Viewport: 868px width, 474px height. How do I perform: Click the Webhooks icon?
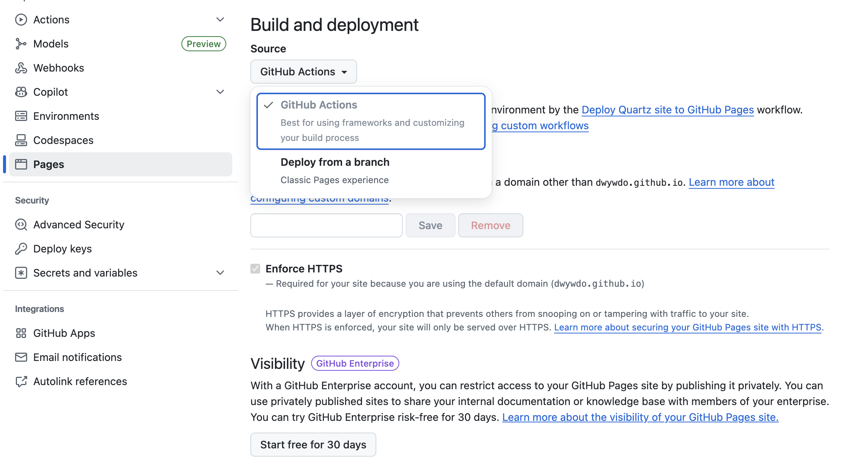pos(21,68)
